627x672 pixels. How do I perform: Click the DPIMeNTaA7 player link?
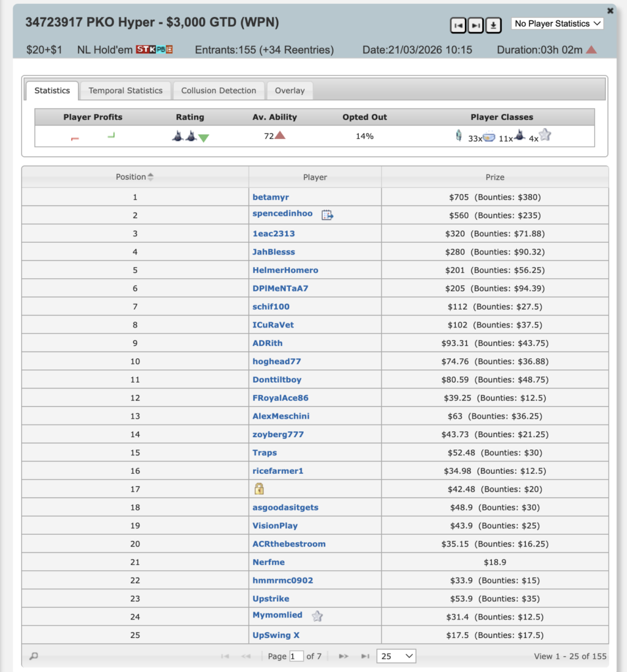tap(280, 288)
